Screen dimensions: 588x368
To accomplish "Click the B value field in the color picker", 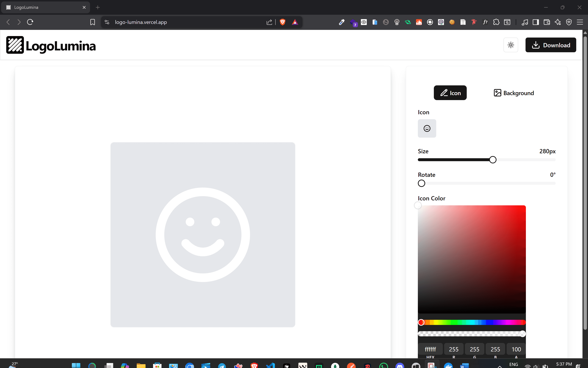I will [x=495, y=349].
